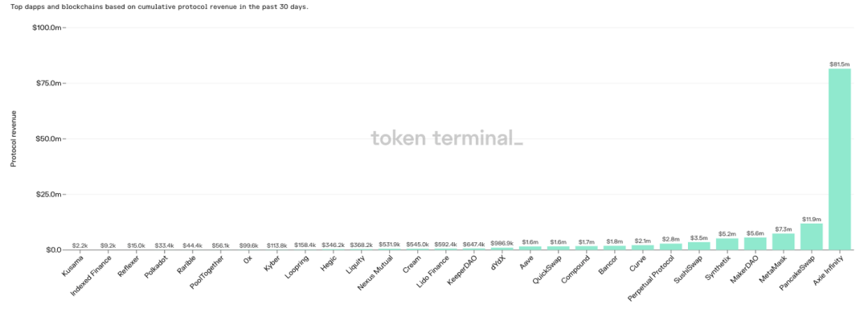Select the PancakeSwap bar
The width and height of the screenshot is (868, 309).
[811, 237]
